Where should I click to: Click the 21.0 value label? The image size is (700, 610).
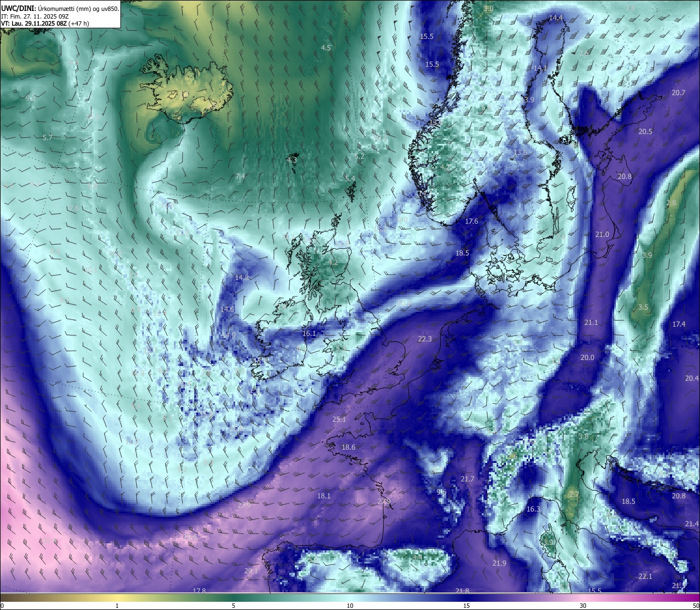coord(602,235)
